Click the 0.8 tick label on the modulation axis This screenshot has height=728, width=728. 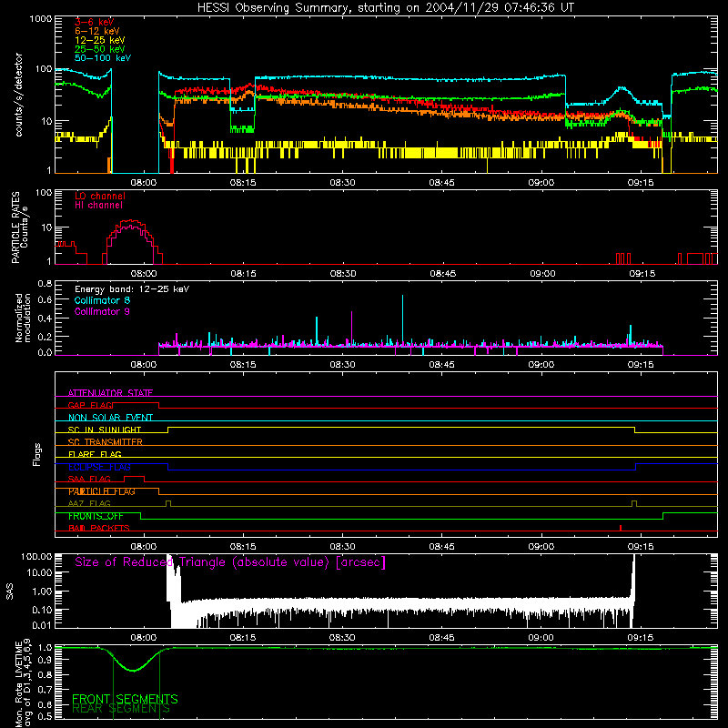click(x=45, y=283)
